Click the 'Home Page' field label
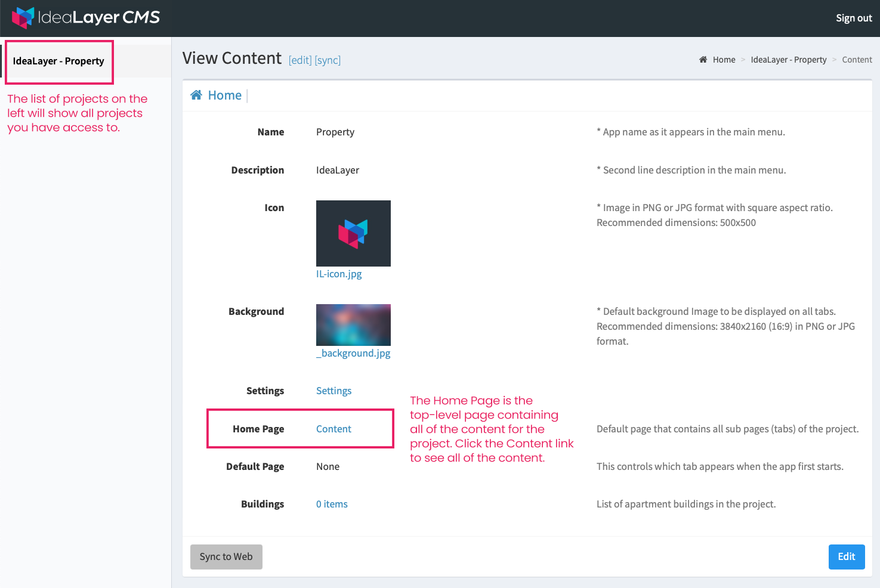The width and height of the screenshot is (880, 588). click(258, 429)
